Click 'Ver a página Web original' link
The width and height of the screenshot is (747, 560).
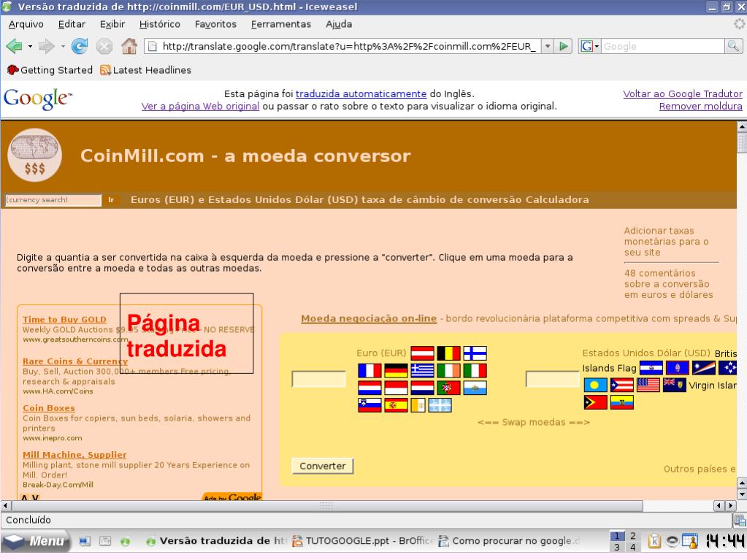[x=200, y=106]
